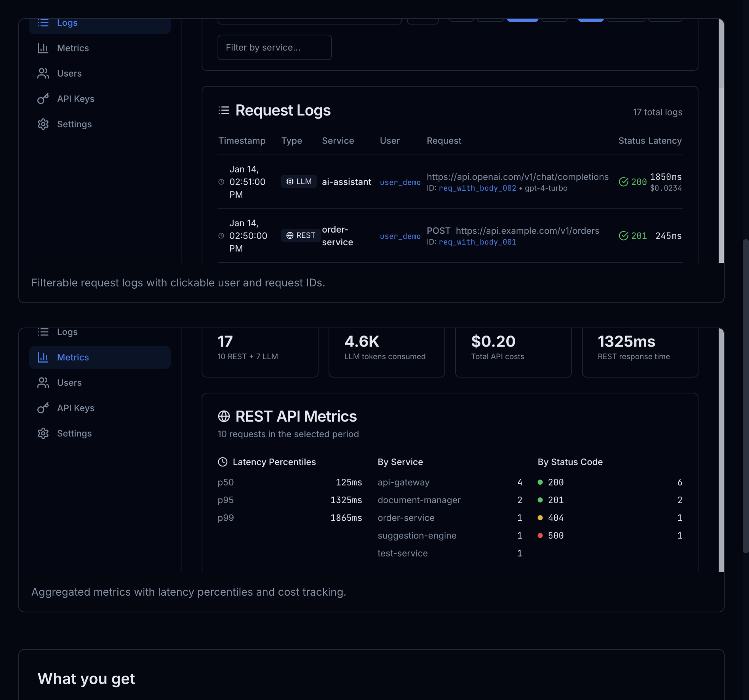The image size is (749, 700).
Task: Click the Timestamp column header
Action: 242,141
